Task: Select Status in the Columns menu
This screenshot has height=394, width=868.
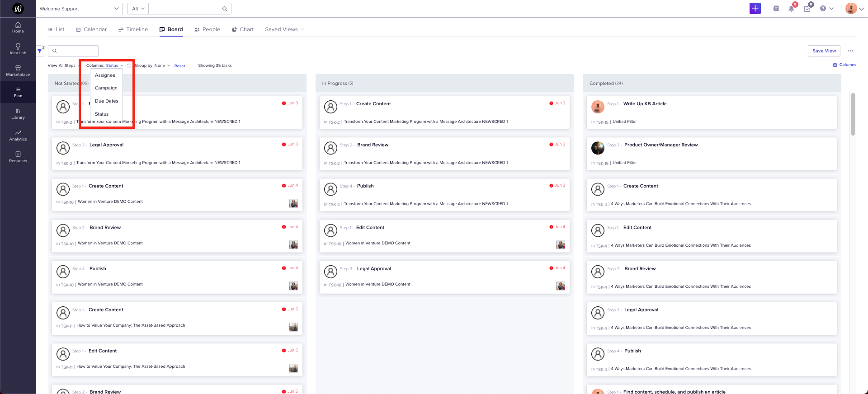Action: tap(102, 114)
